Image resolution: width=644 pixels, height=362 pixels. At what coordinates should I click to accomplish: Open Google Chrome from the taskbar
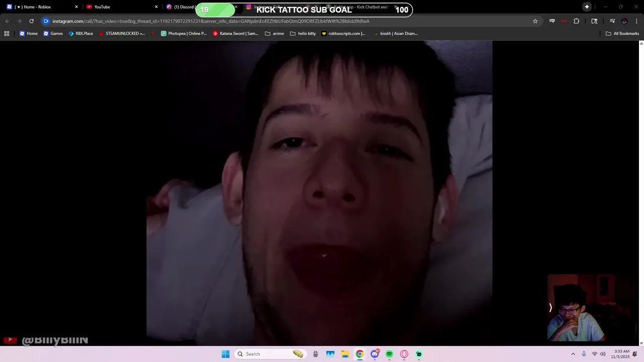360,354
